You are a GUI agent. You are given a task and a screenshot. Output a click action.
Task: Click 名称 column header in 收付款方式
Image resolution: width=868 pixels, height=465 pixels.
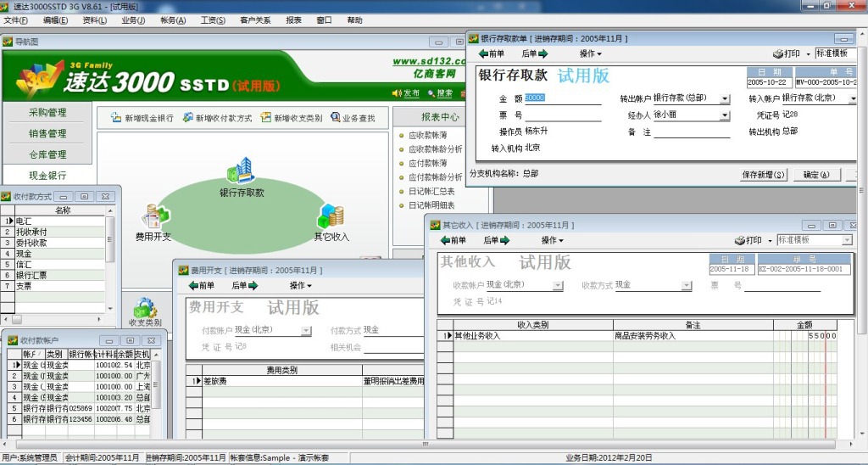[63, 210]
